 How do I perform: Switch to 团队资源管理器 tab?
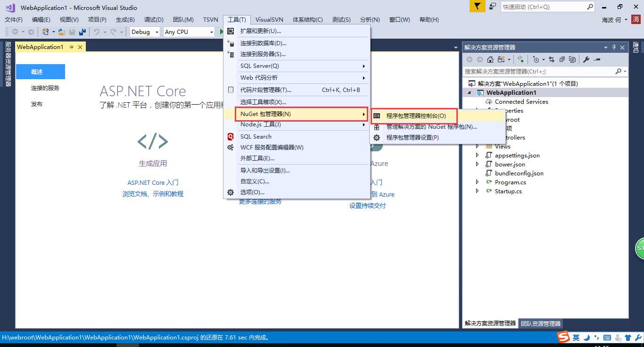point(540,323)
